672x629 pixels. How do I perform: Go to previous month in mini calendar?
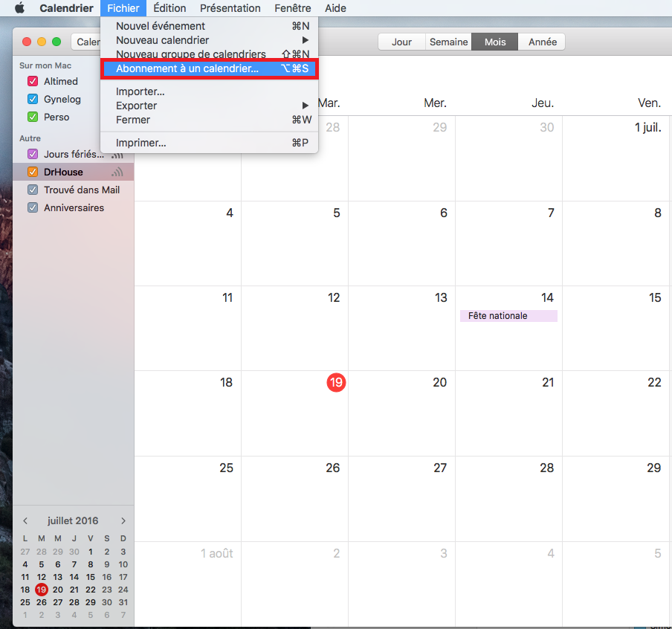click(25, 521)
